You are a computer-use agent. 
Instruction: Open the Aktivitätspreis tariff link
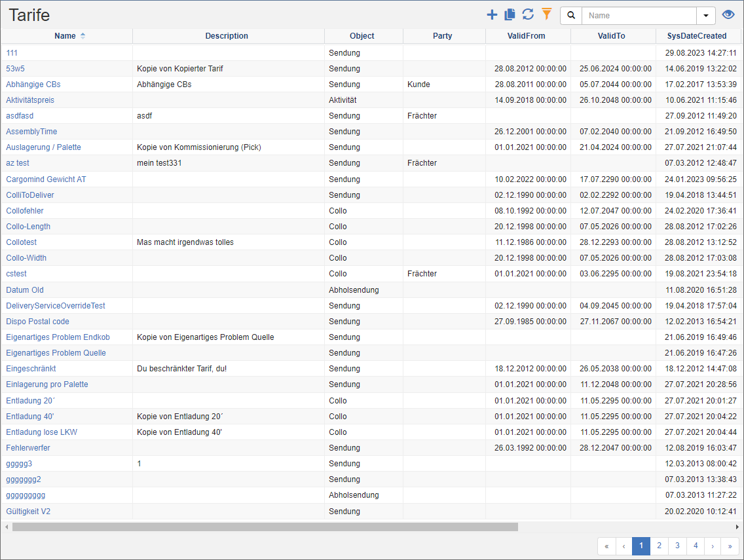pyautogui.click(x=30, y=100)
